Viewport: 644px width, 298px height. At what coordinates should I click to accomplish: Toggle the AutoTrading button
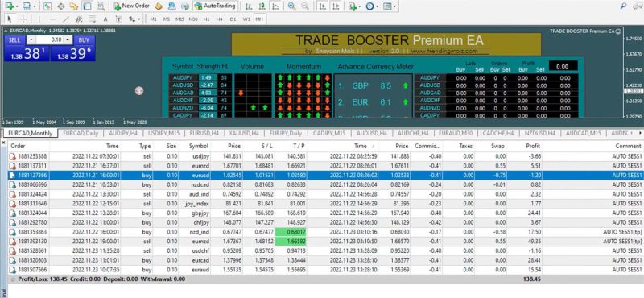coord(215,6)
